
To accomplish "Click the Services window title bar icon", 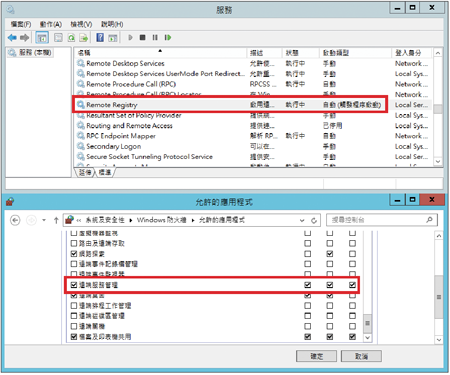I will click(x=11, y=10).
